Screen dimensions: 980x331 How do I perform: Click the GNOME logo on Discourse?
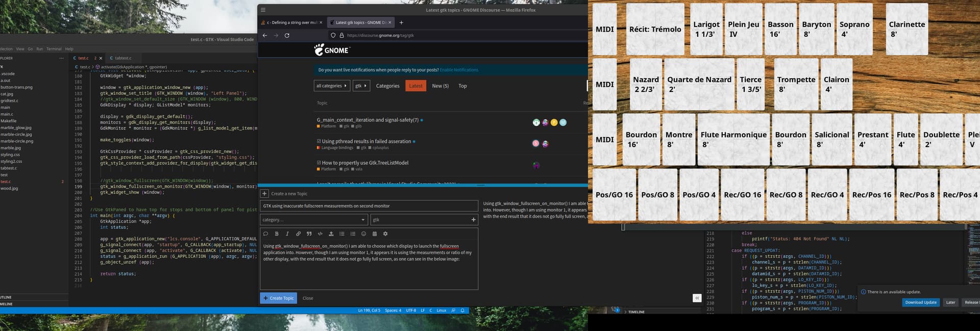click(332, 50)
